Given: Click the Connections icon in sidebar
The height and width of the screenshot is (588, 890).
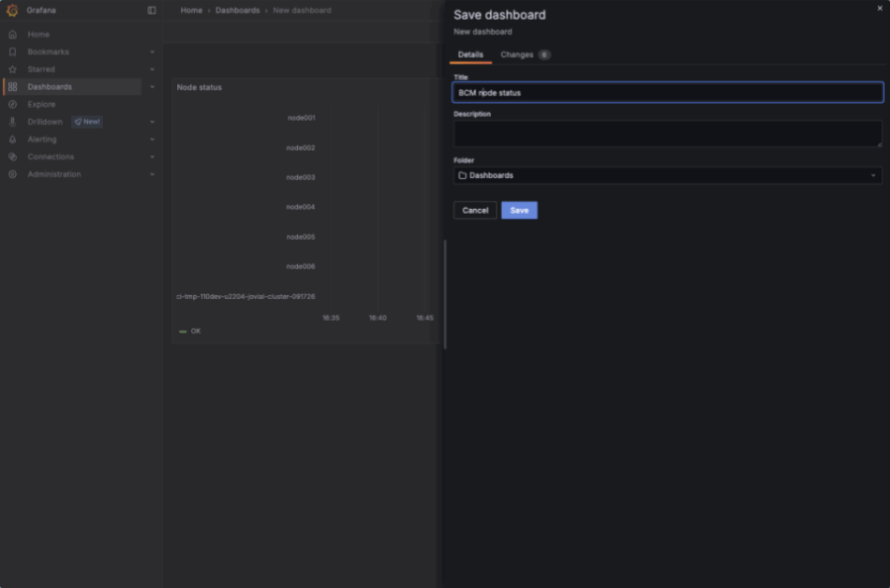Looking at the screenshot, I should 12,156.
